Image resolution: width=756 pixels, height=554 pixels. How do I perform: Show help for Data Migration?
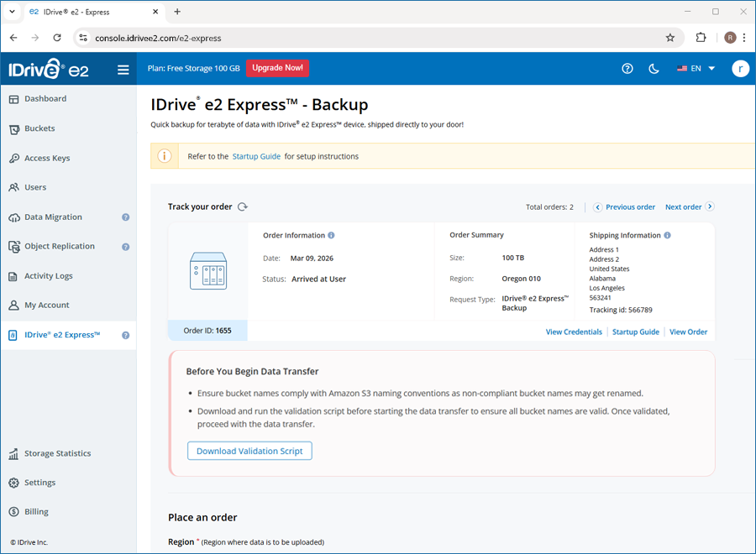(x=125, y=217)
